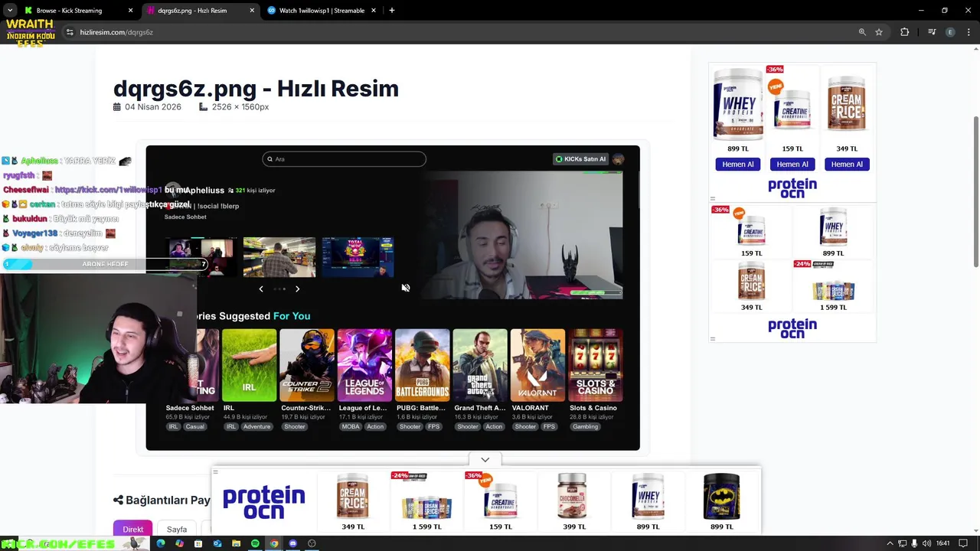Switch to the Watch 1willowisp1 Streamable tab
The image size is (980, 551).
click(322, 11)
